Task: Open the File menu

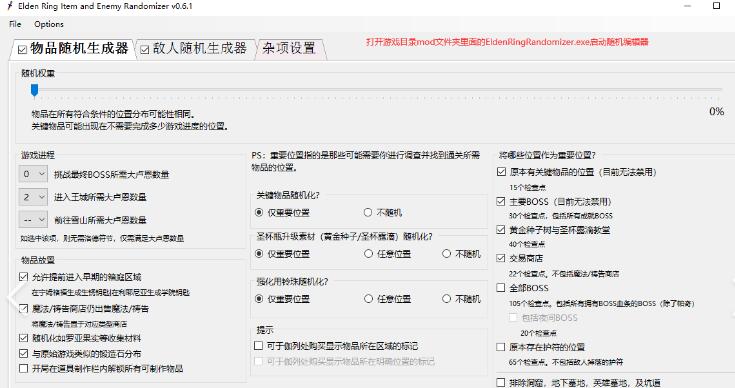Action: [15, 24]
